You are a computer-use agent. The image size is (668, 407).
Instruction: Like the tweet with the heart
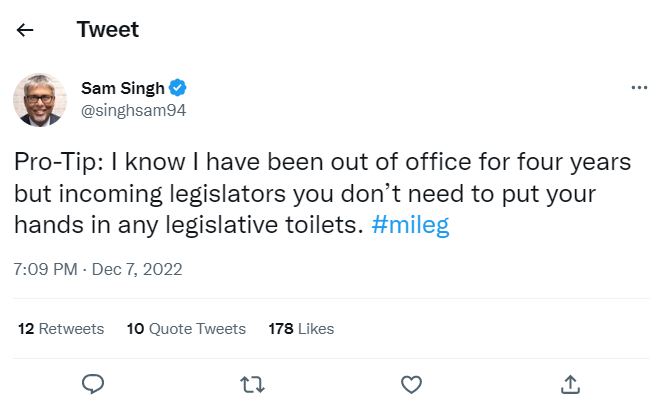pyautogui.click(x=411, y=383)
